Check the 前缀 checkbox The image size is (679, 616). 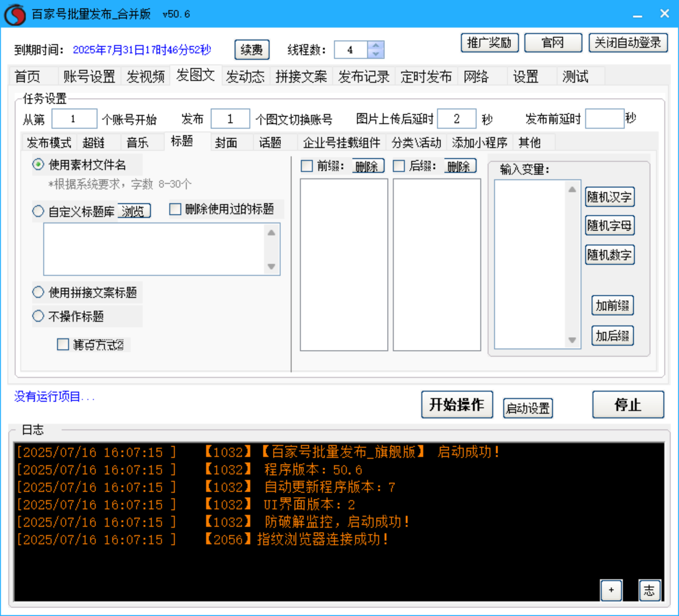[x=307, y=165]
